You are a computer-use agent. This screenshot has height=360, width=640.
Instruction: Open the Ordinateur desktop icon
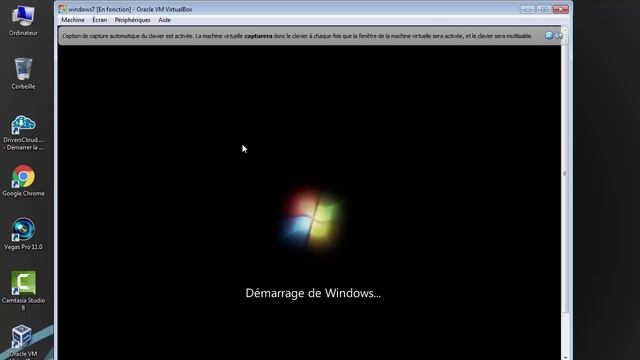pyautogui.click(x=23, y=21)
